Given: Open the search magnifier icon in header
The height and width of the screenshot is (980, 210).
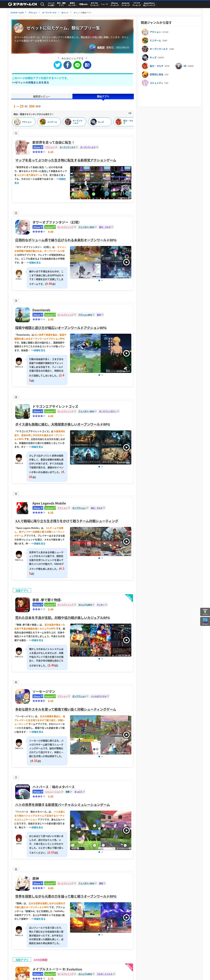Looking at the screenshot, I should (42, 4).
